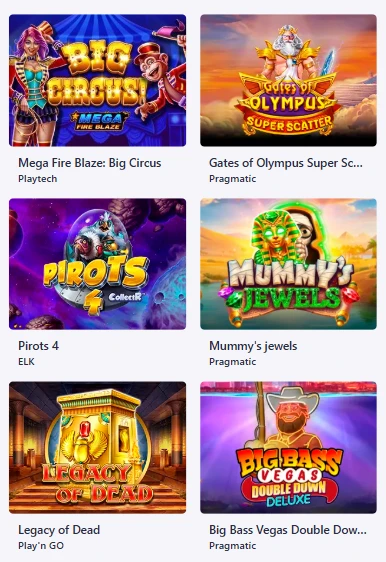
Task: Select the Mummy's jewels title link
Action: tap(253, 346)
